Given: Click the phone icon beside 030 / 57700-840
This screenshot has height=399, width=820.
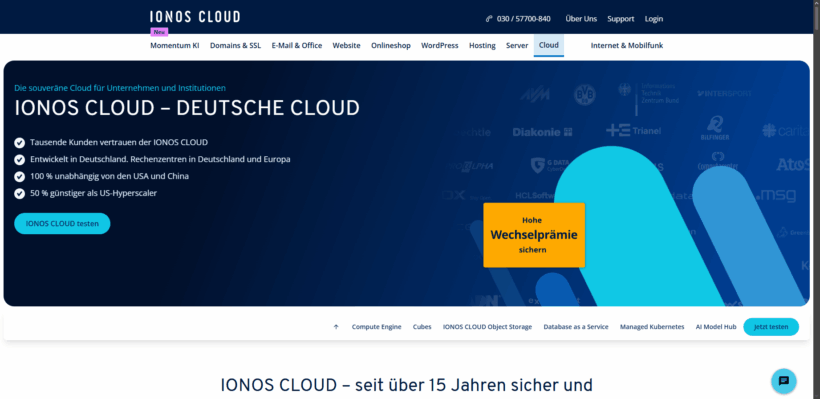Looking at the screenshot, I should coord(489,19).
